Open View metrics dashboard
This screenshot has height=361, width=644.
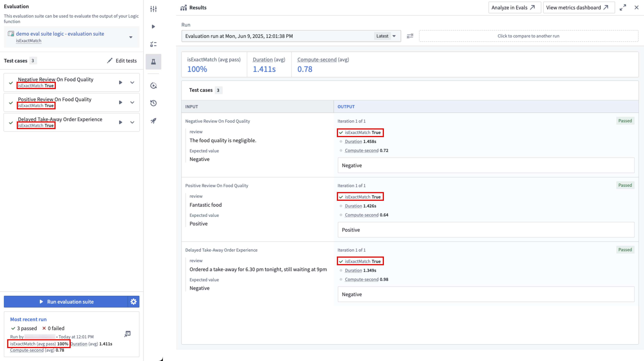(x=579, y=7)
